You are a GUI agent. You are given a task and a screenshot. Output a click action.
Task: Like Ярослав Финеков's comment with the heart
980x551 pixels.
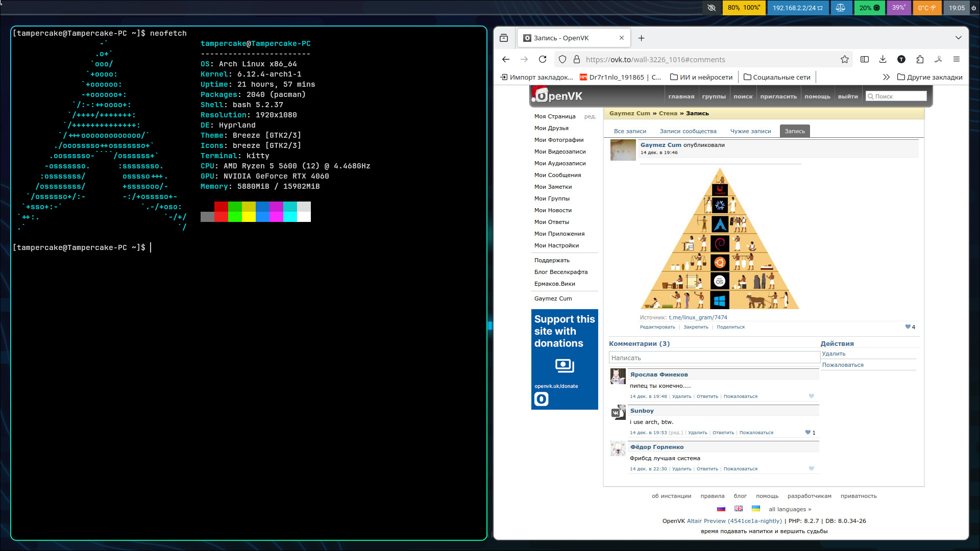(x=811, y=396)
